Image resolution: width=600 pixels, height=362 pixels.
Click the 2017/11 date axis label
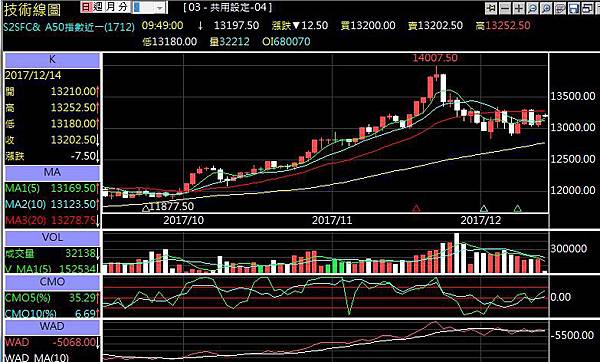click(x=332, y=220)
